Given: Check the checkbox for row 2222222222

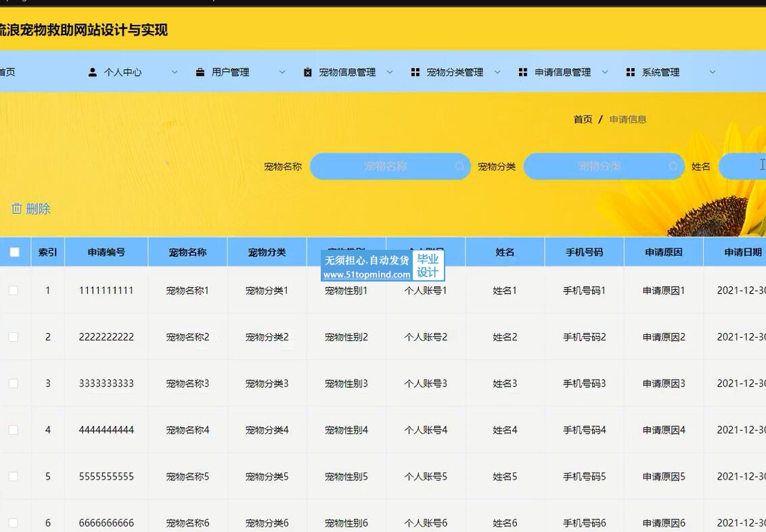Looking at the screenshot, I should pyautogui.click(x=14, y=337).
